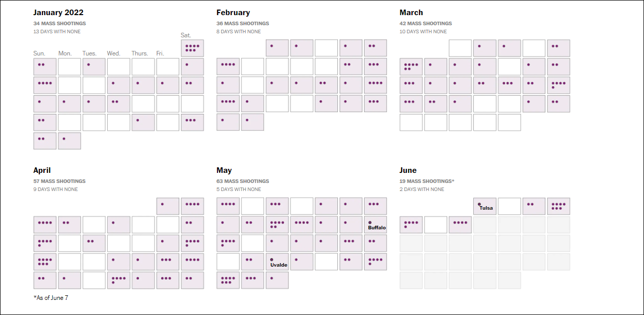Image resolution: width=644 pixels, height=315 pixels.
Task: Select the "57 MASS SHOOTINGS" label
Action: pyautogui.click(x=59, y=181)
